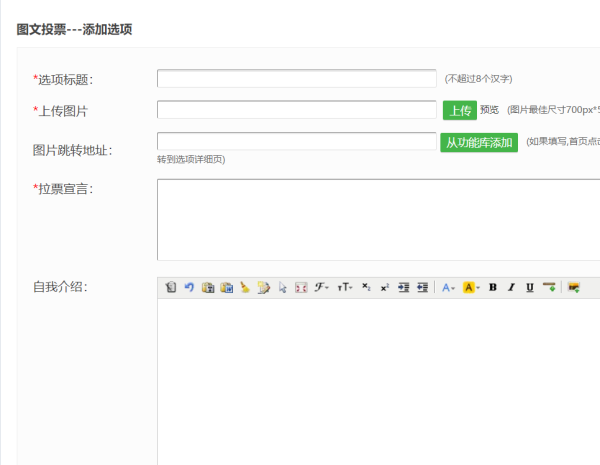Focus the 选项标题 input field
The height and width of the screenshot is (465, 600).
click(296, 78)
